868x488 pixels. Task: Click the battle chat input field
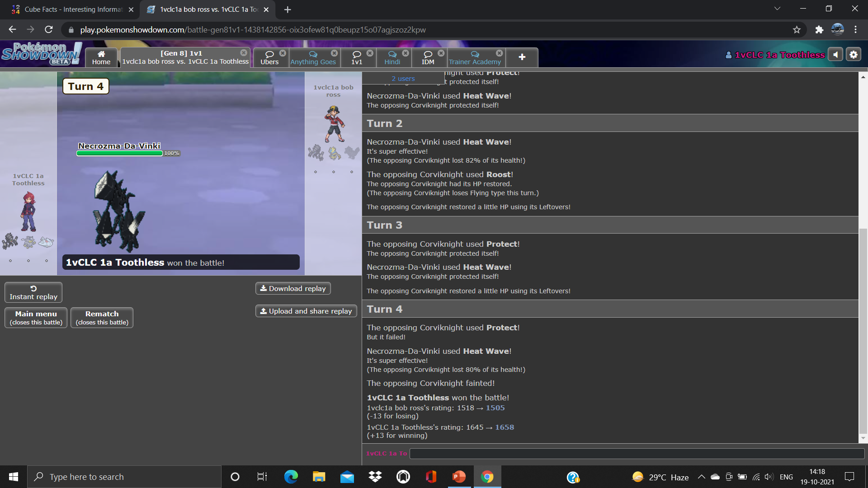pyautogui.click(x=637, y=453)
